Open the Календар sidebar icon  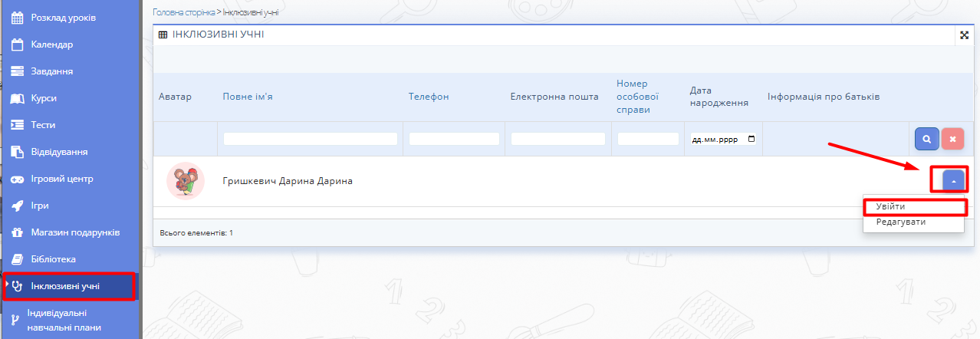[x=18, y=44]
